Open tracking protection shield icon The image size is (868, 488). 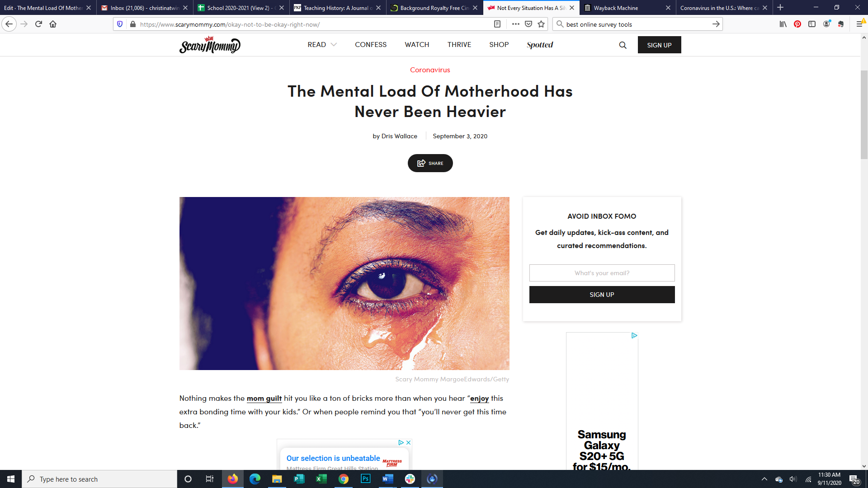point(120,24)
